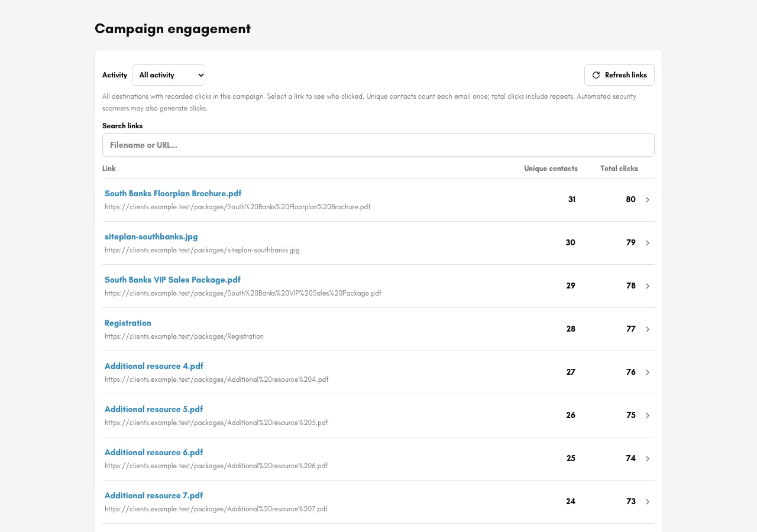The image size is (757, 532).
Task: Open siteplan-southbanks.jpg link
Action: (151, 236)
